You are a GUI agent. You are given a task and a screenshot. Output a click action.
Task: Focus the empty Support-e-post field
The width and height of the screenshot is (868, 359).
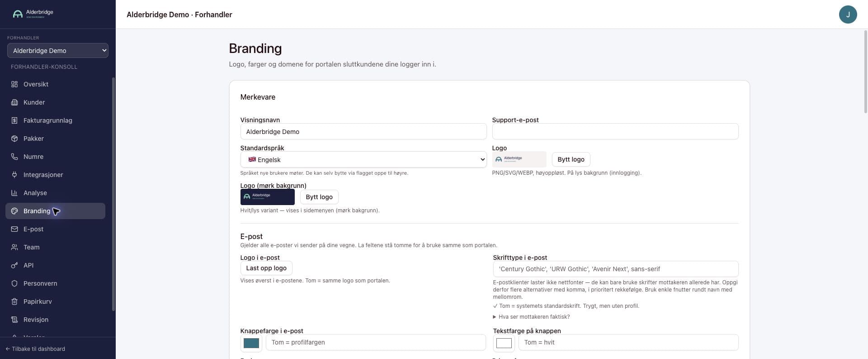[615, 132]
